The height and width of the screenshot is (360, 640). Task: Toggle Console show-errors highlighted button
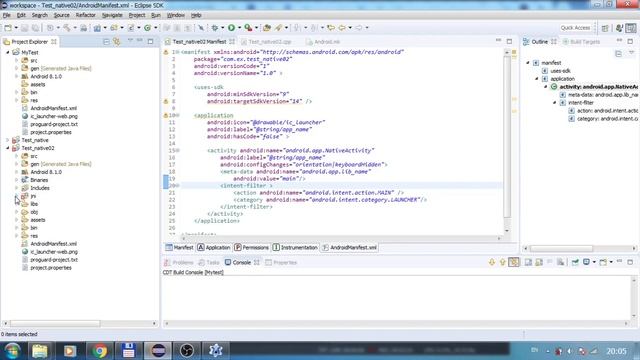[x=514, y=262]
